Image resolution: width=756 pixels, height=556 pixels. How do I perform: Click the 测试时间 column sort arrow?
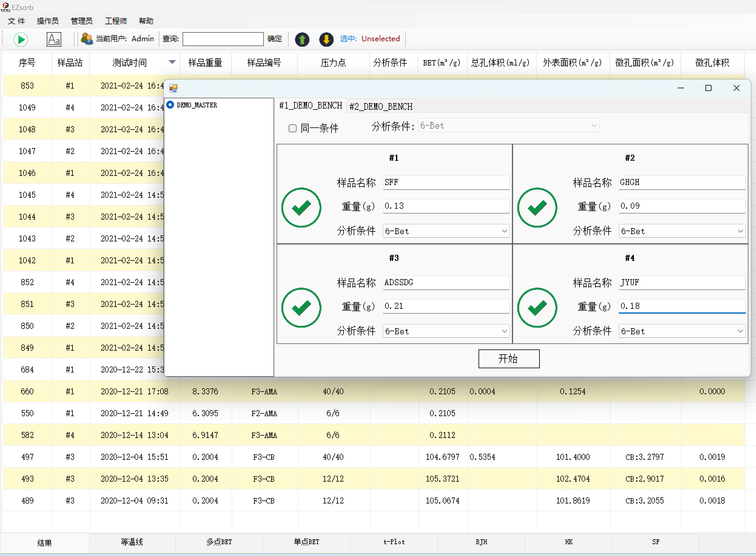pyautogui.click(x=172, y=62)
